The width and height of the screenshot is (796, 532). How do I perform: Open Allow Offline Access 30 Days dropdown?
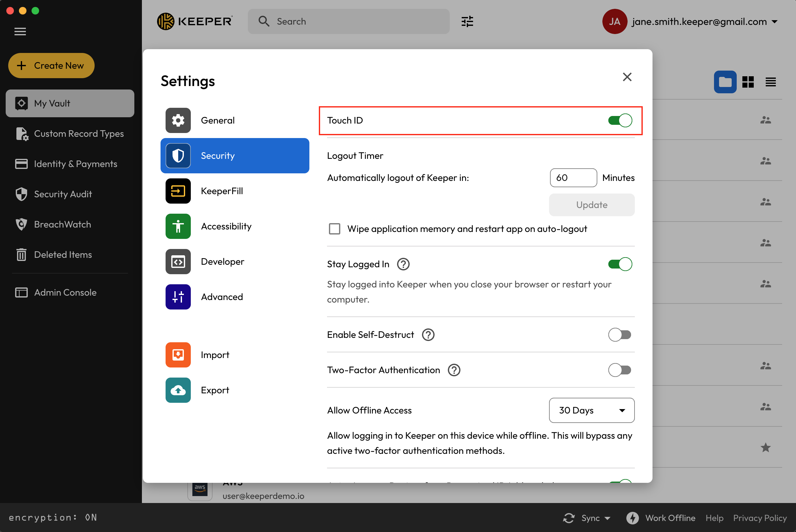591,410
